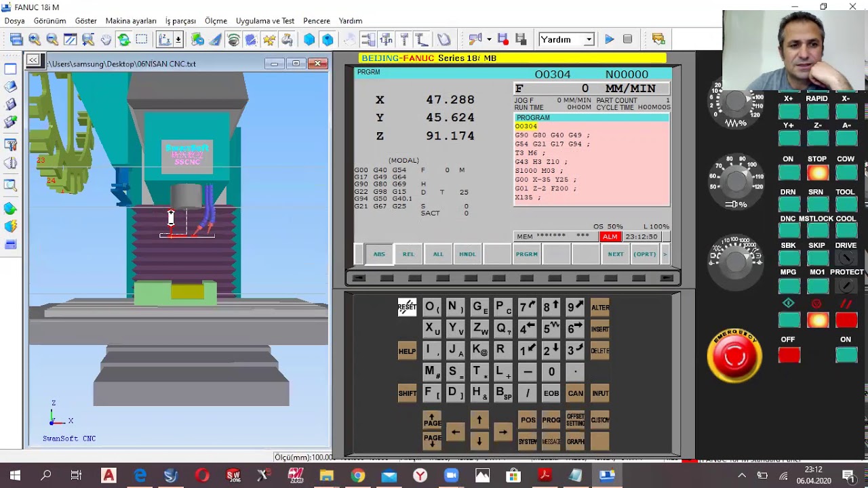Click the REL softkey

(x=408, y=254)
